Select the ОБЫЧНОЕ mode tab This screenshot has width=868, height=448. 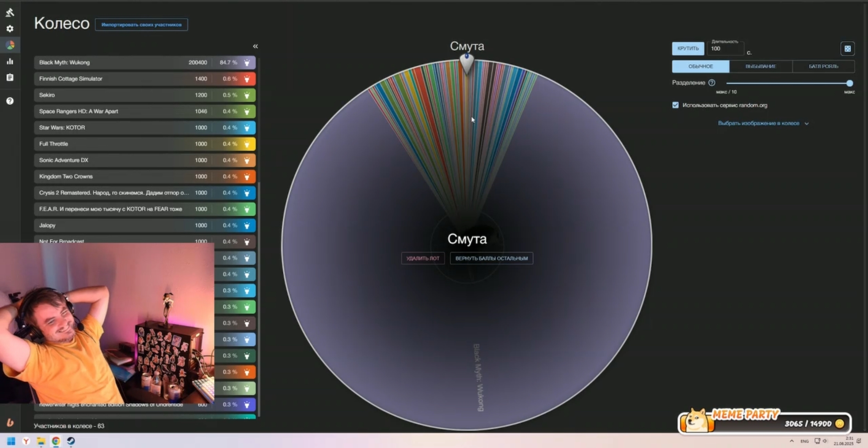click(700, 66)
